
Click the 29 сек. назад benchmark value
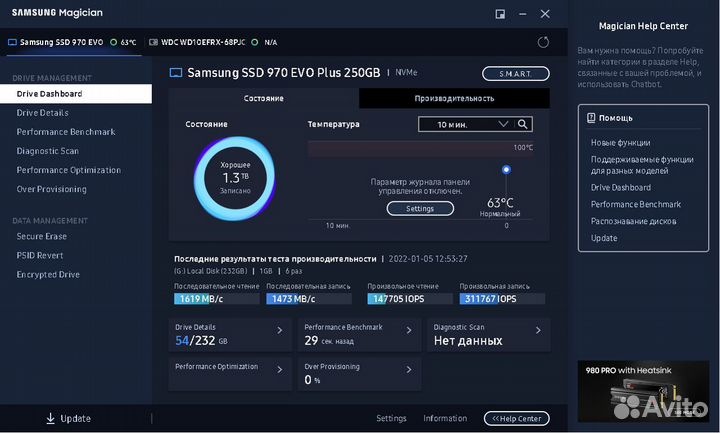[329, 341]
